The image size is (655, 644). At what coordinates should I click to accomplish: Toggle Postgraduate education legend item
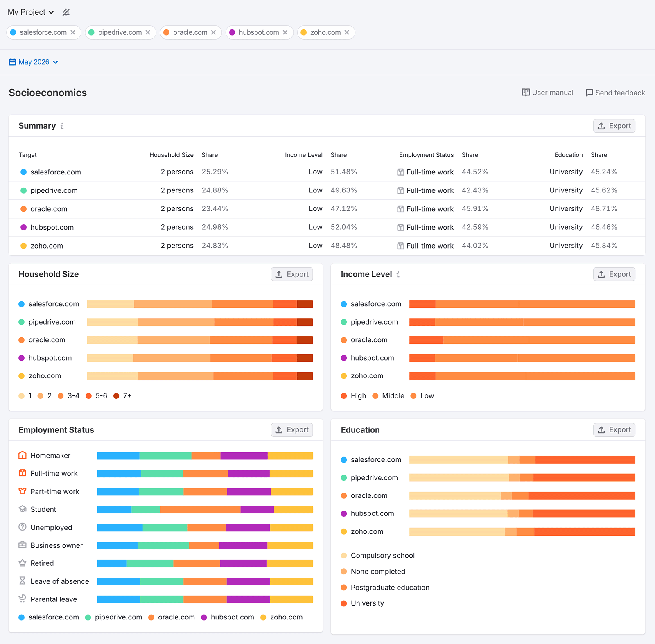385,588
